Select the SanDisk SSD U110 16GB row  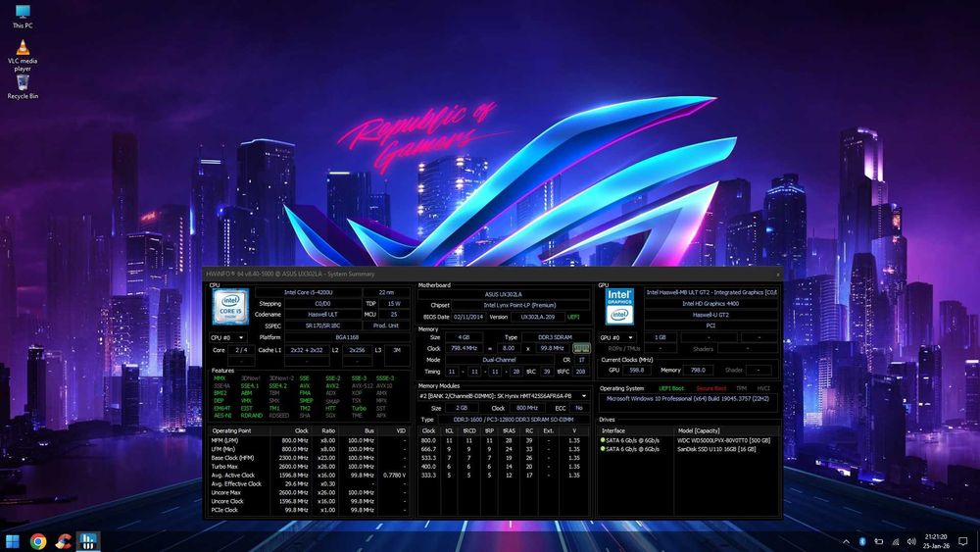[x=689, y=449]
